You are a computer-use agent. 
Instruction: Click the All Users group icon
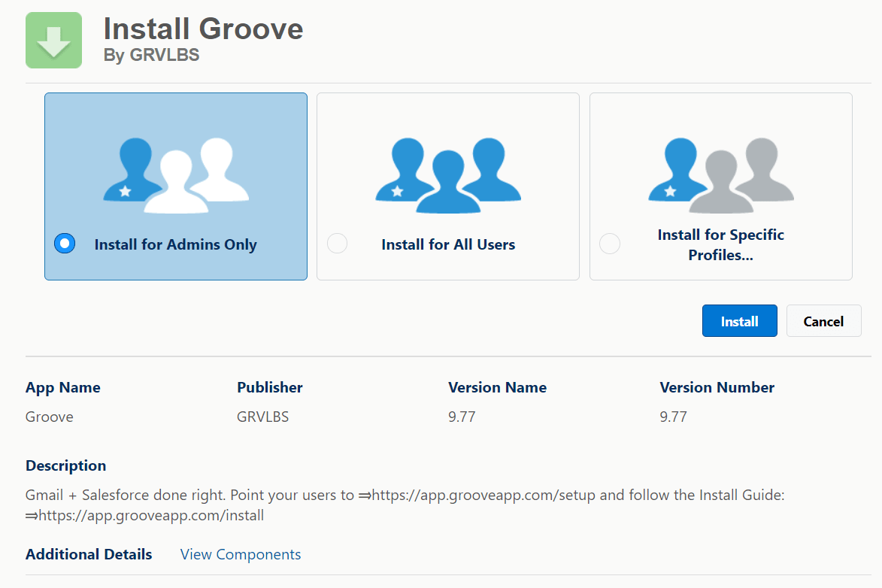(x=448, y=175)
